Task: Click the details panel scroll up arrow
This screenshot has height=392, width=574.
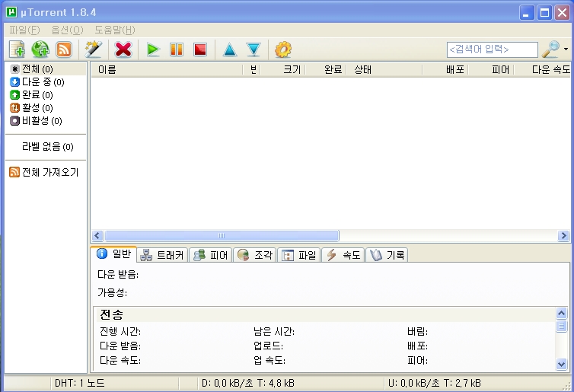Action: pyautogui.click(x=561, y=314)
